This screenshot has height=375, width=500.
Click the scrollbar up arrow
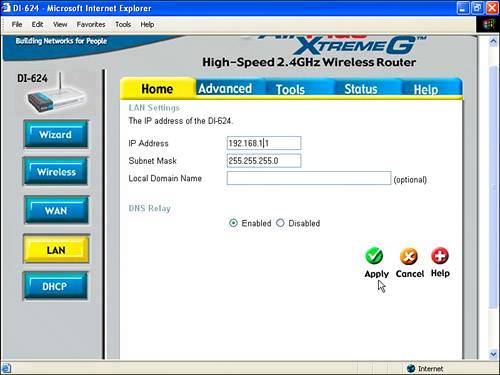[x=493, y=41]
